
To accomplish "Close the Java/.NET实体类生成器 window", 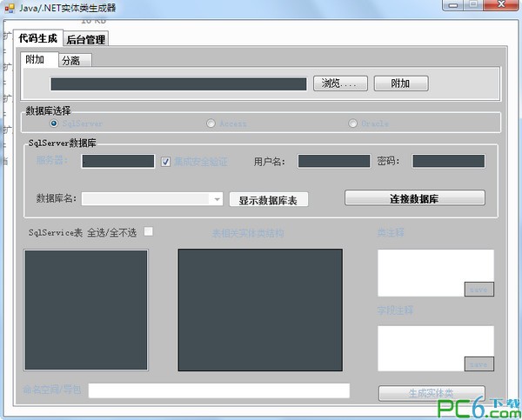I will pos(501,5).
